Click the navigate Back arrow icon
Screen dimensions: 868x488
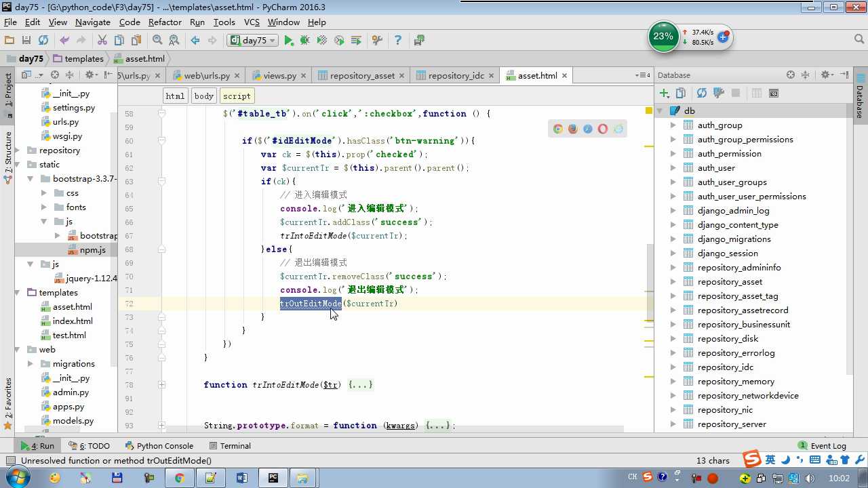tap(195, 41)
